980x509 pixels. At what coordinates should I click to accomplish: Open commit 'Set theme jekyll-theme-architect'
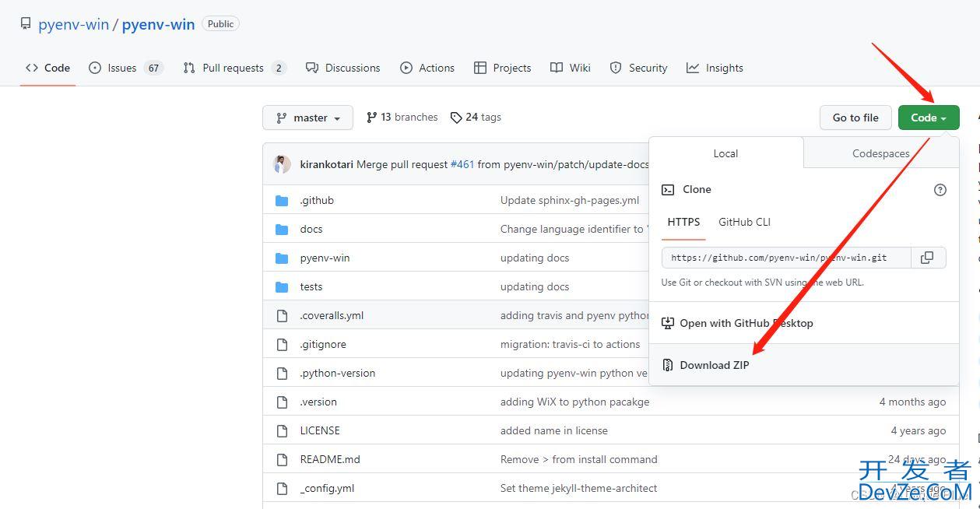pyautogui.click(x=579, y=488)
